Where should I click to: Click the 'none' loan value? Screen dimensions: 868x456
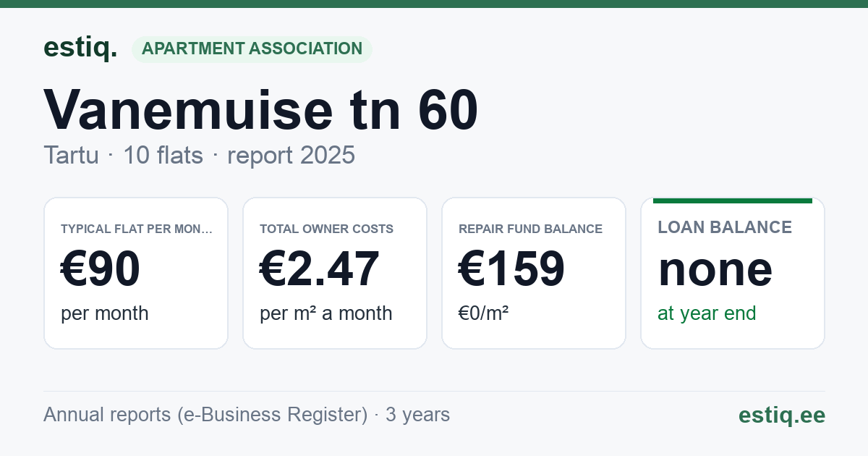(x=715, y=269)
